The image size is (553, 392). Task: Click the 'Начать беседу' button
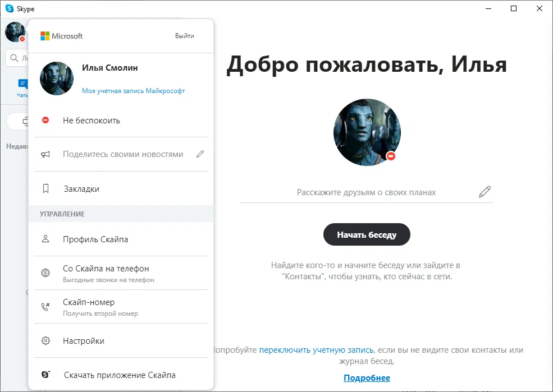tap(367, 234)
